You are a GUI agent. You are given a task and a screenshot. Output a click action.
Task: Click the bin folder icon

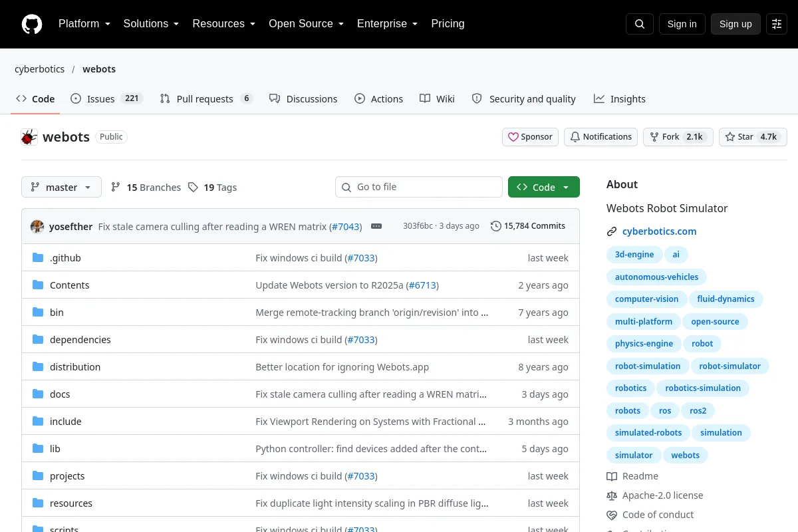(38, 313)
